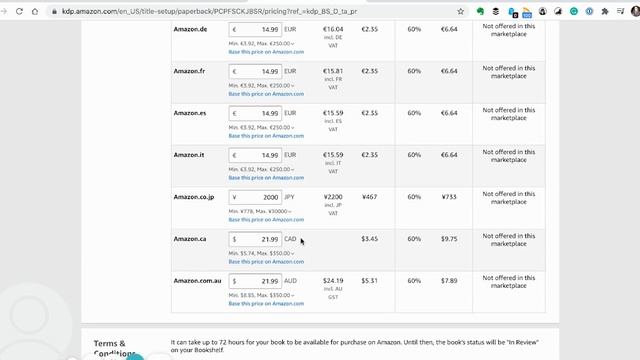The image size is (640, 360).
Task: Edit the Amazon.co.jp yen price field
Action: (x=255, y=197)
